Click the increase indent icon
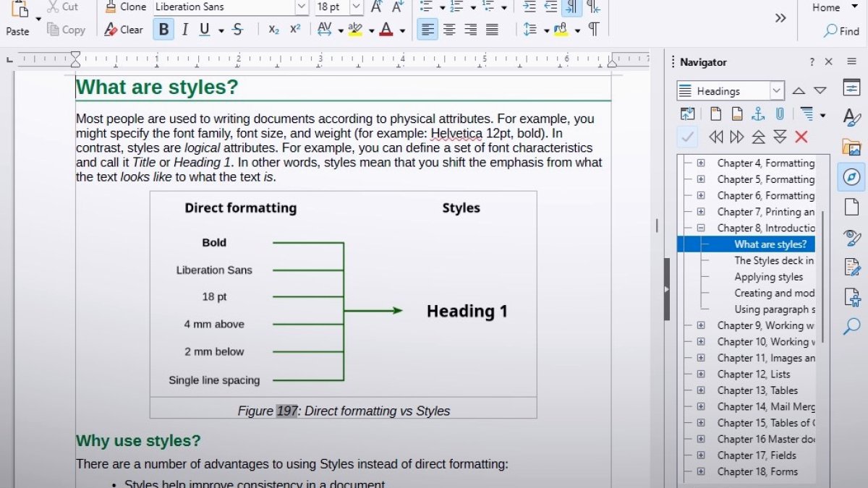Screen dimensions: 868x488 [x=529, y=7]
